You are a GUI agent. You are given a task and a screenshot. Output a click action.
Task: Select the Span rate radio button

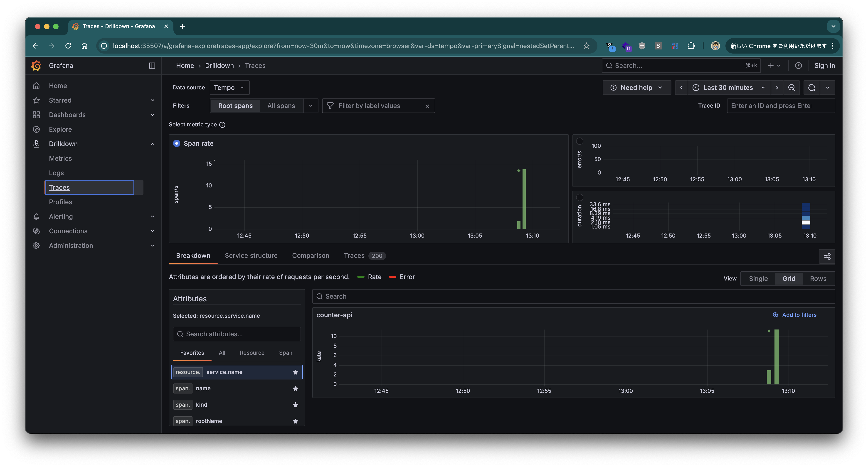[x=177, y=143]
